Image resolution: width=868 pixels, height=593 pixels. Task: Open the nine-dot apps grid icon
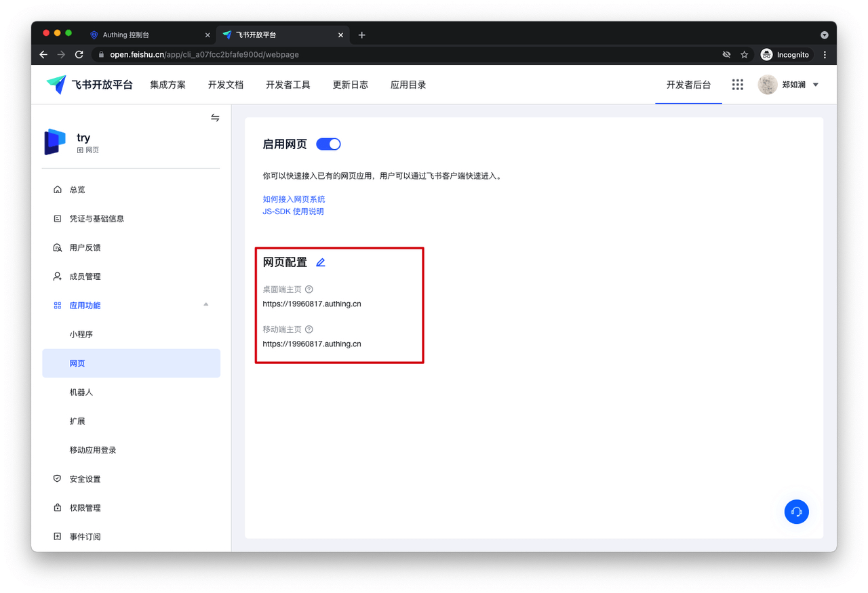click(x=737, y=85)
